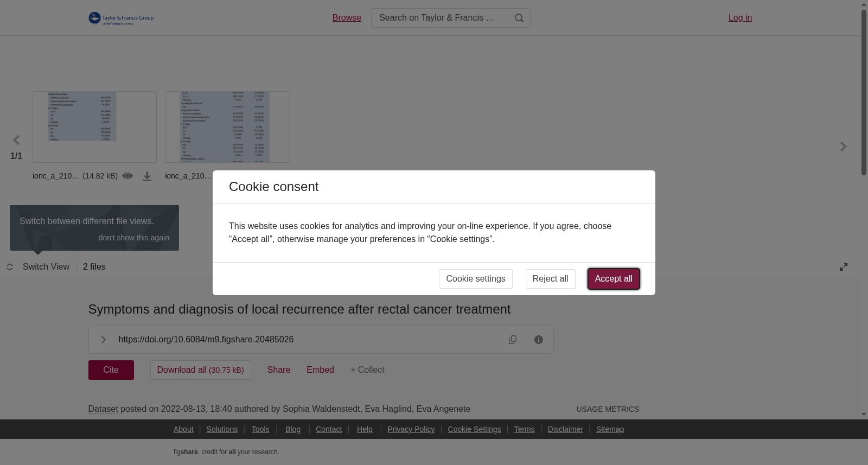Screen dimensions: 868x465
Task: Click the Cite button
Action: 111,370
